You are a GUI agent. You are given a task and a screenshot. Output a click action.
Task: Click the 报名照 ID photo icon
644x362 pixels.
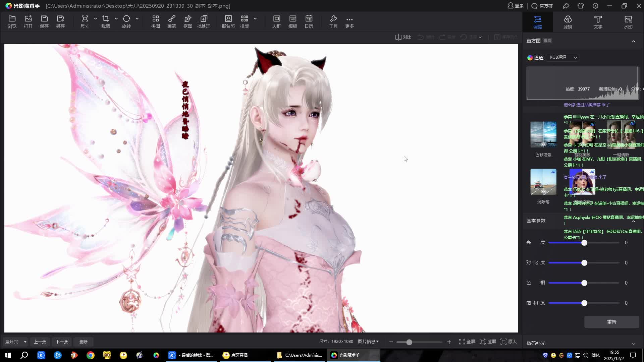pyautogui.click(x=228, y=21)
